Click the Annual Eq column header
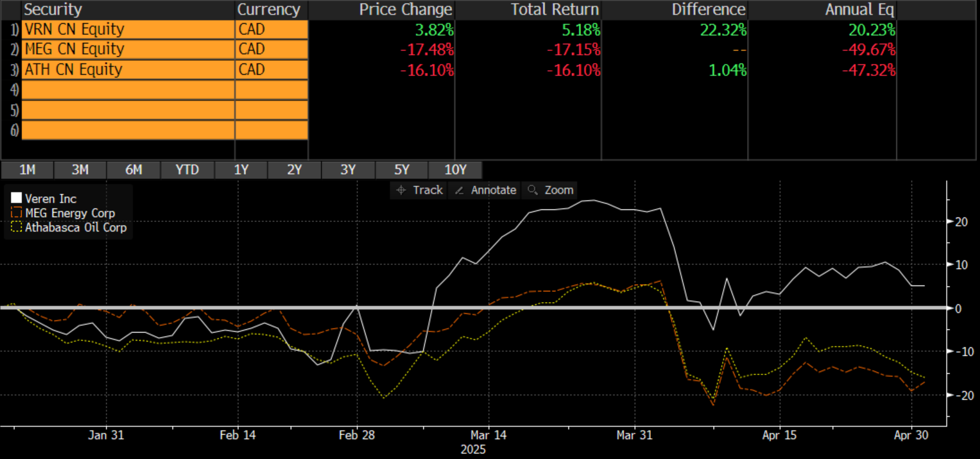Image resolution: width=980 pixels, height=459 pixels. click(859, 10)
